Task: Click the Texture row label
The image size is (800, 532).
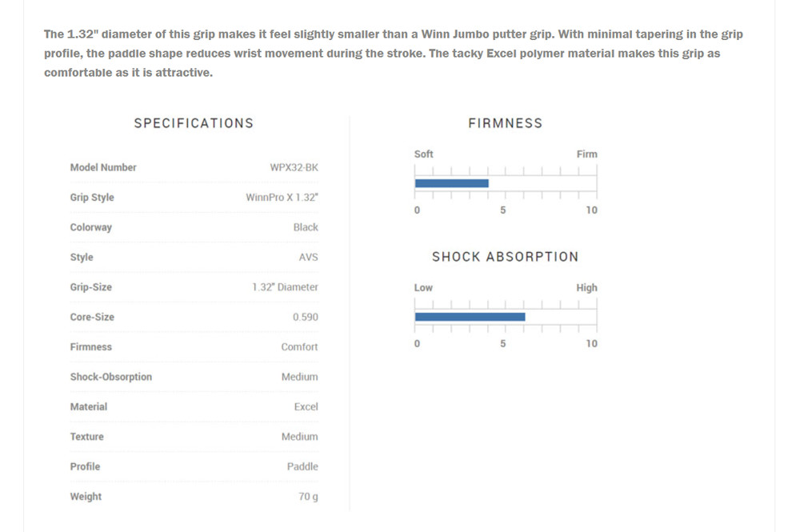Action: 87,437
